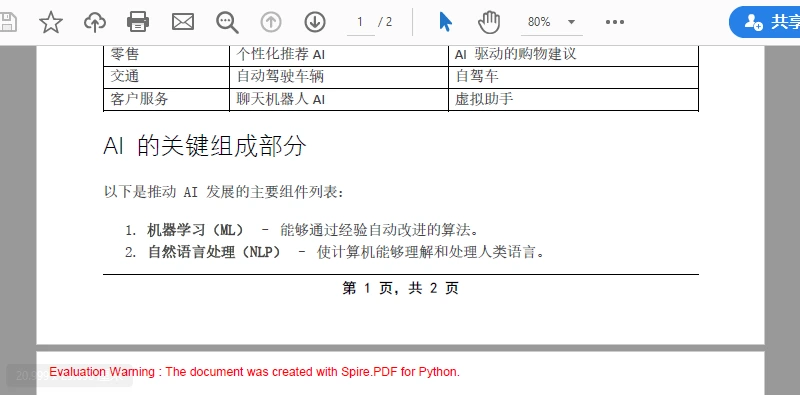Click the total page count / 2
Viewport: 800px width, 395px height.
click(385, 22)
